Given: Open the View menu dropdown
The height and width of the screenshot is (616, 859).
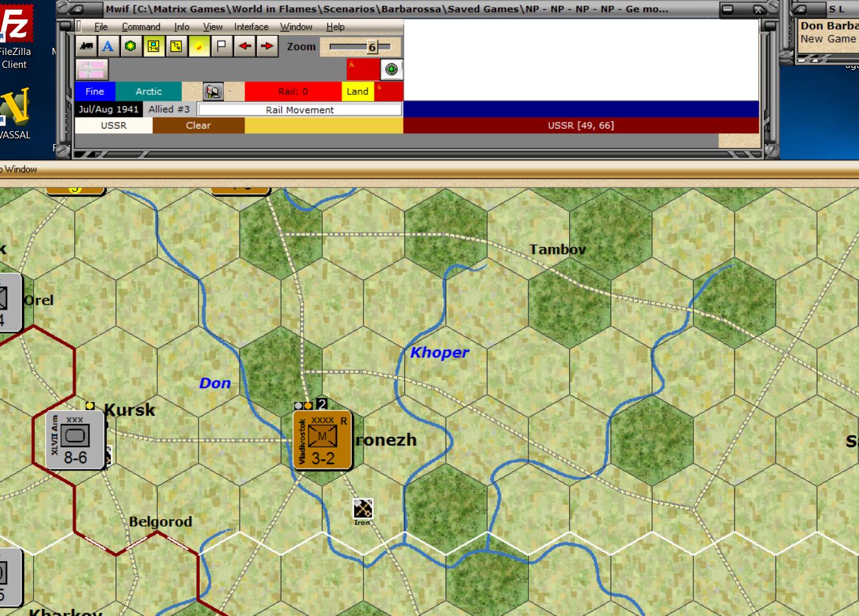Looking at the screenshot, I should click(x=212, y=27).
